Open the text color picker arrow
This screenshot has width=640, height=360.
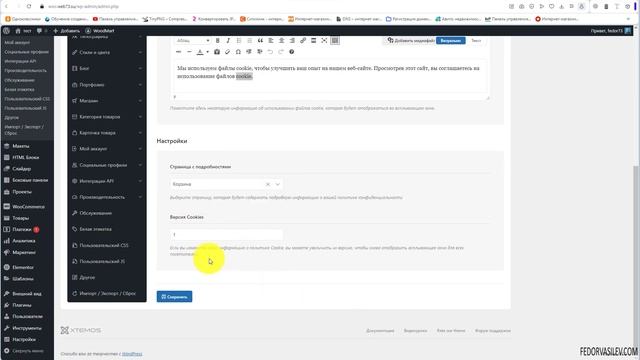pos(207,52)
